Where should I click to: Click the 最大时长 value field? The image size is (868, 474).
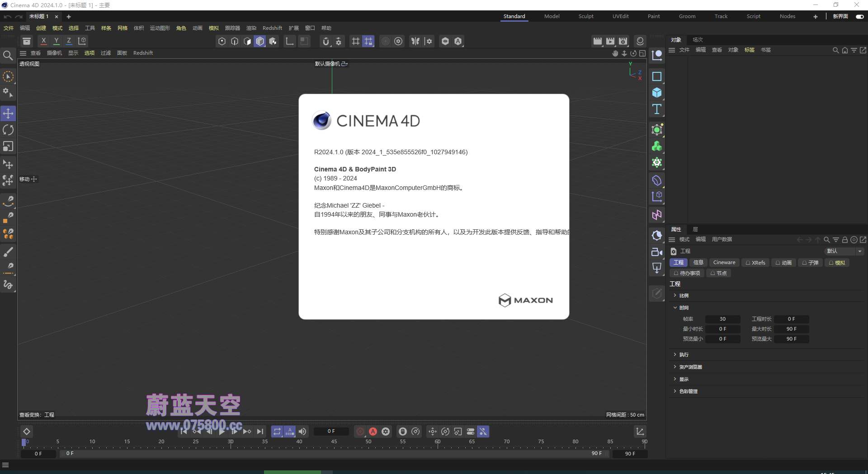click(791, 329)
